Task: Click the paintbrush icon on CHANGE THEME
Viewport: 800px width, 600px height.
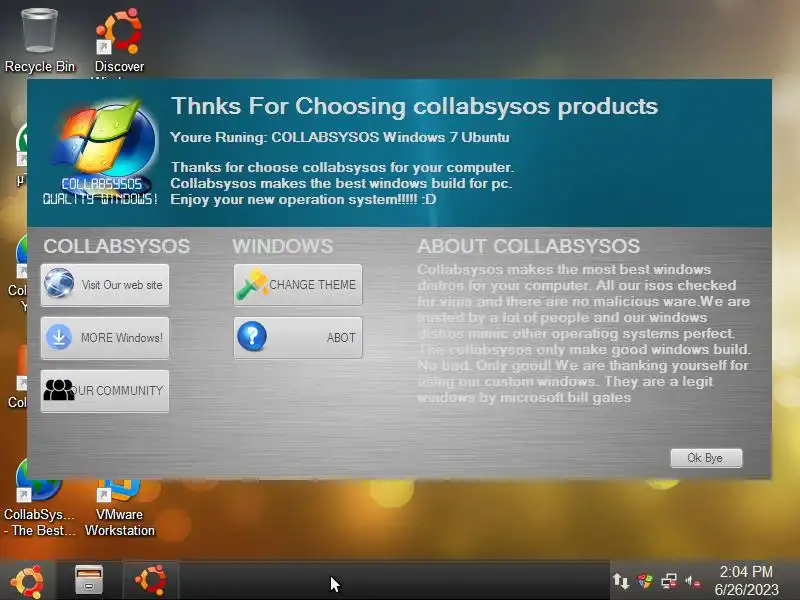Action: pos(252,284)
